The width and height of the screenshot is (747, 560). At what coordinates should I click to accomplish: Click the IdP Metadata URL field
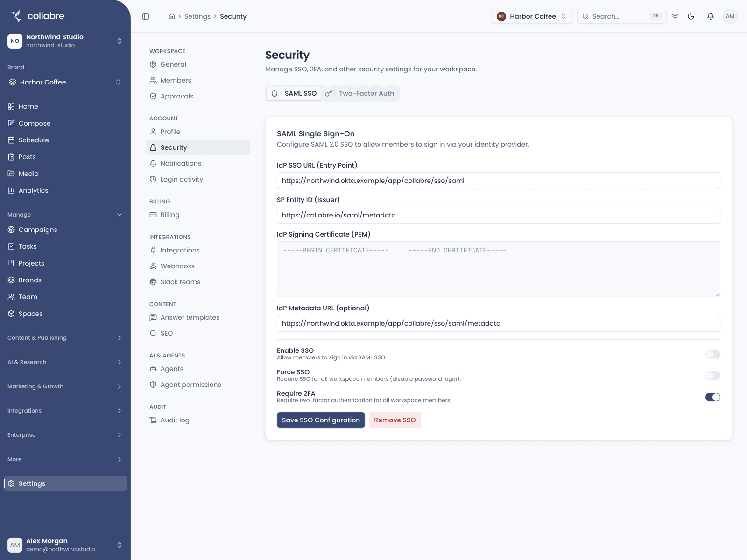[499, 323]
